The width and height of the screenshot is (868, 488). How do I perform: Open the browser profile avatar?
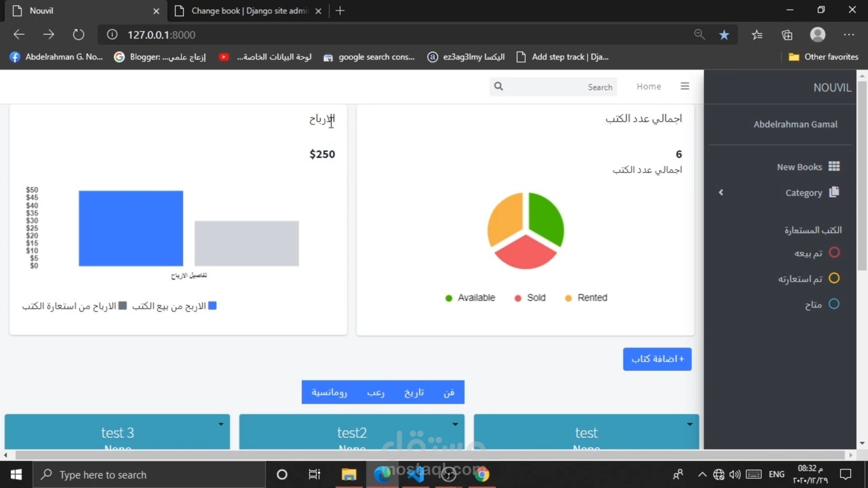(x=818, y=35)
